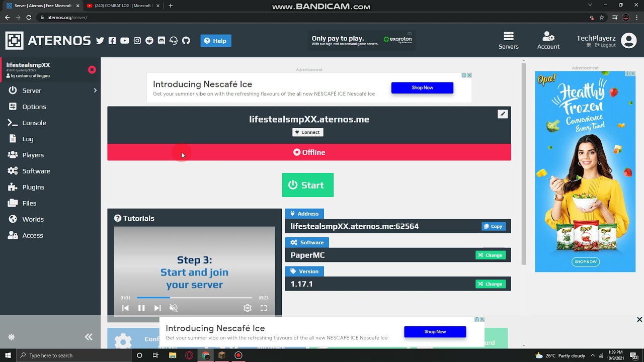Screen dimensions: 644x362
Task: Click the tutorial video progress bar
Action: (x=194, y=298)
